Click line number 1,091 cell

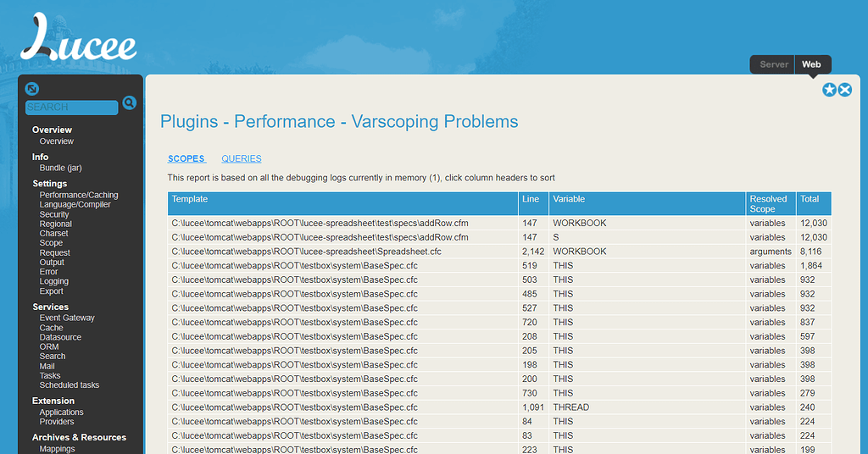tap(533, 407)
